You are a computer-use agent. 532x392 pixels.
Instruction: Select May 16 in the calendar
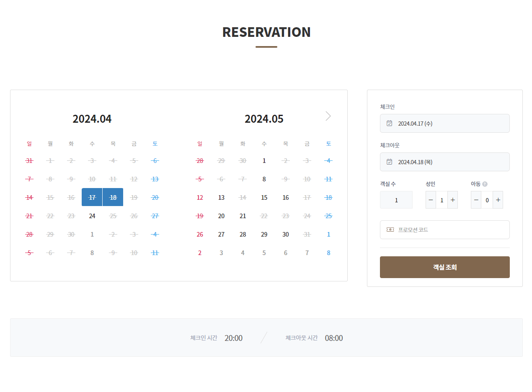click(x=286, y=197)
